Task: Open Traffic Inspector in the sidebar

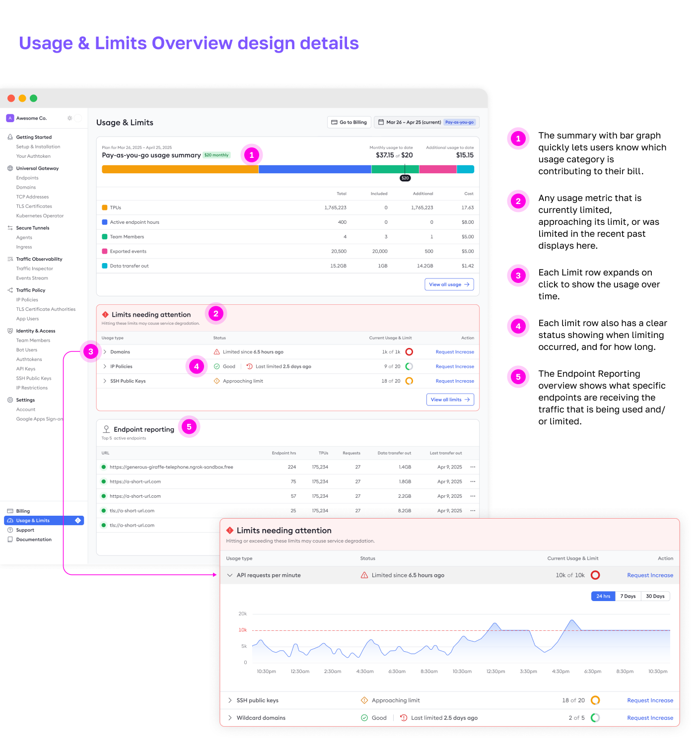Action: pyautogui.click(x=34, y=269)
